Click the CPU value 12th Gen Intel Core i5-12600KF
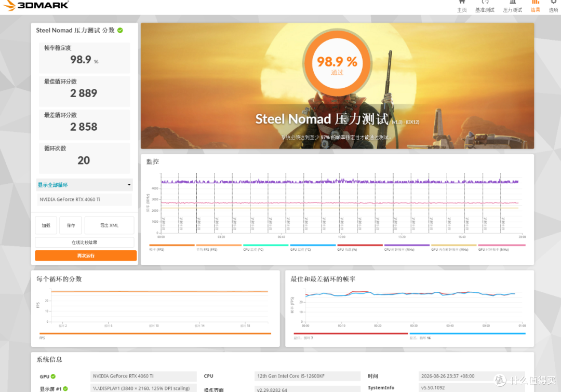This screenshot has height=392, width=561. tap(308, 376)
